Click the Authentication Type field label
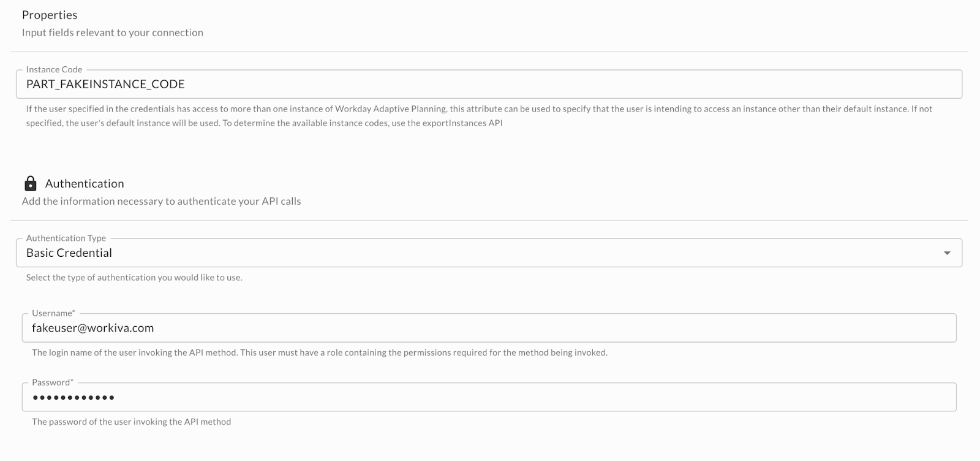980x461 pixels. tap(66, 238)
